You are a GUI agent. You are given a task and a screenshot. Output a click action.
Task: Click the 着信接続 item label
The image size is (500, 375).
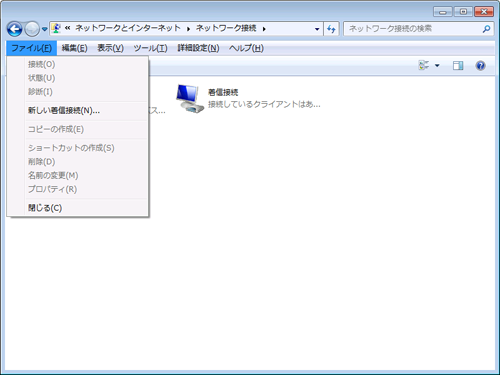223,92
